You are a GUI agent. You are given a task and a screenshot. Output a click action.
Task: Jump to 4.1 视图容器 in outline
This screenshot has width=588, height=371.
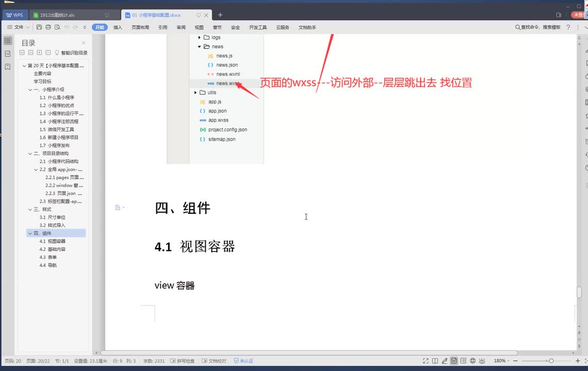(x=52, y=241)
